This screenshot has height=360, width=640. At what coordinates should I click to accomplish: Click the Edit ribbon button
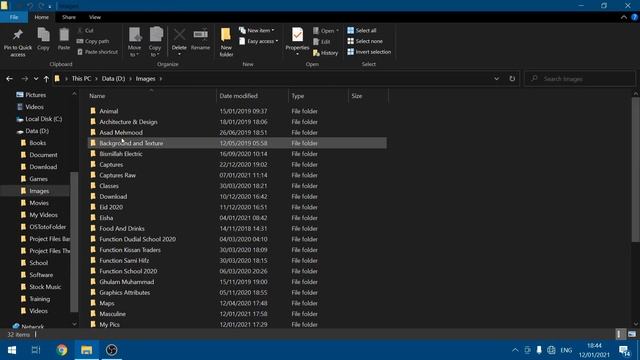point(322,42)
